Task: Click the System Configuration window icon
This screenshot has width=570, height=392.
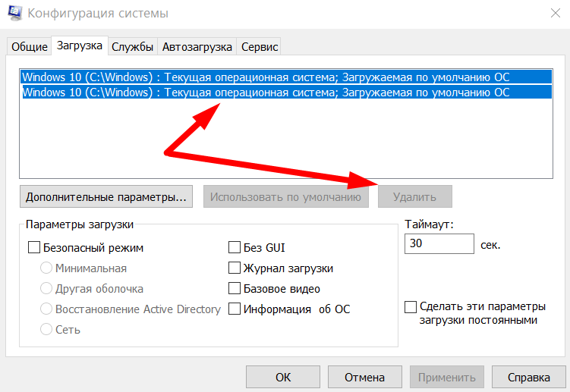Action: coord(14,13)
